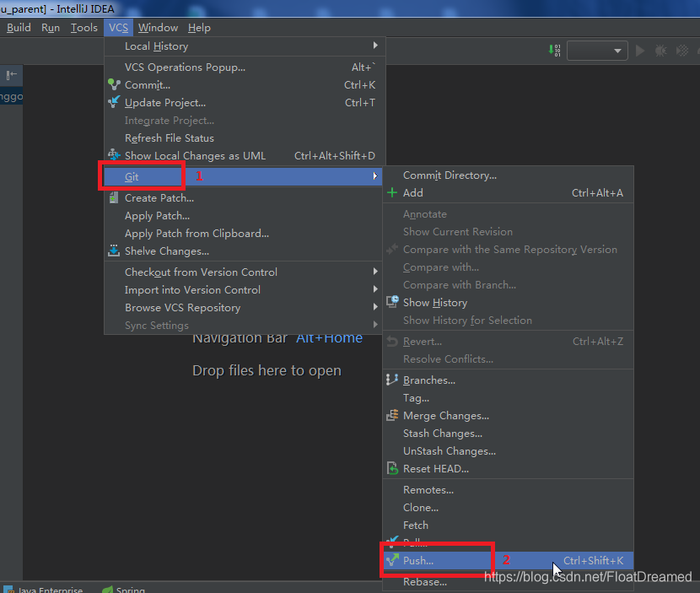Click the build binary download icon
The height and width of the screenshot is (593, 700).
coord(554,51)
